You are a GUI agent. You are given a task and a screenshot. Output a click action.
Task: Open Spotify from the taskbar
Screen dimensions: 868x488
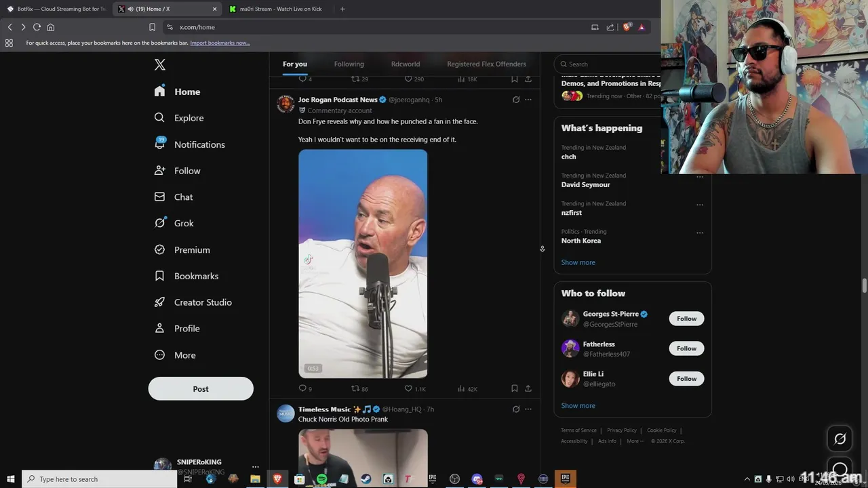[321, 479]
